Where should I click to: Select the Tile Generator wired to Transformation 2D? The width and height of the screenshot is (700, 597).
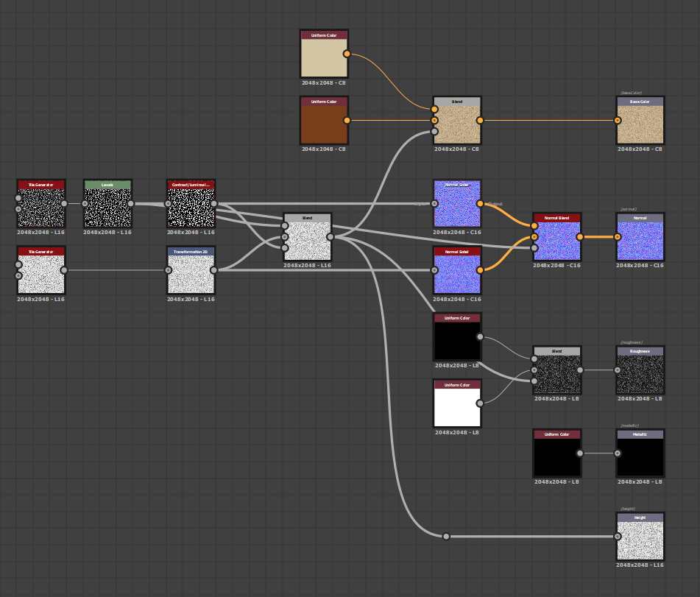41,270
